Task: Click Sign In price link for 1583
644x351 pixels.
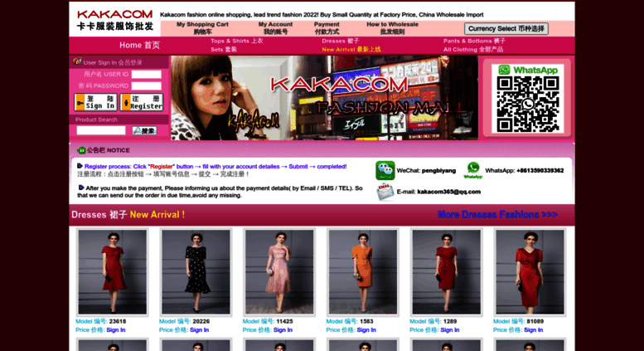Action: point(366,330)
